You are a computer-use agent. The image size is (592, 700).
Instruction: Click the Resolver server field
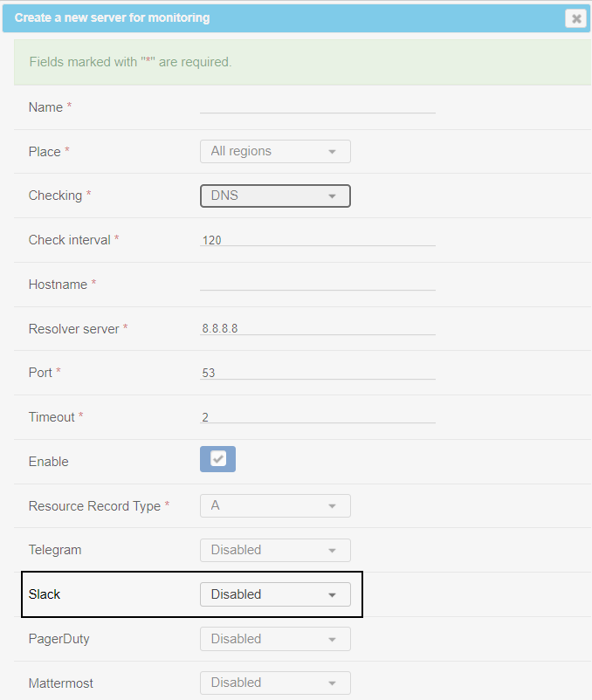pyautogui.click(x=318, y=328)
